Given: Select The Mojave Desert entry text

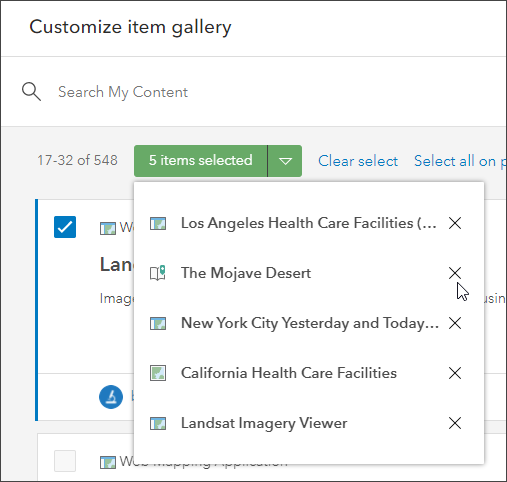Looking at the screenshot, I should coord(246,273).
